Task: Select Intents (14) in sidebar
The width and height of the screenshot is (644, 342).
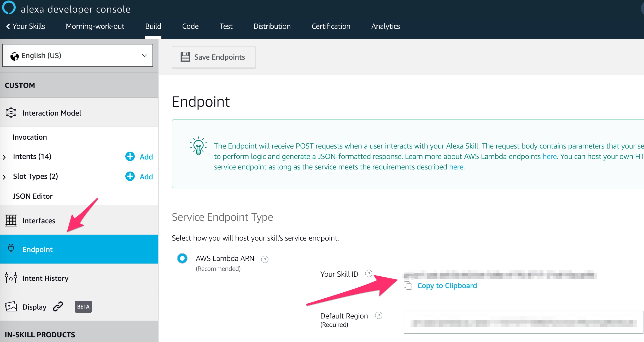Action: [32, 156]
